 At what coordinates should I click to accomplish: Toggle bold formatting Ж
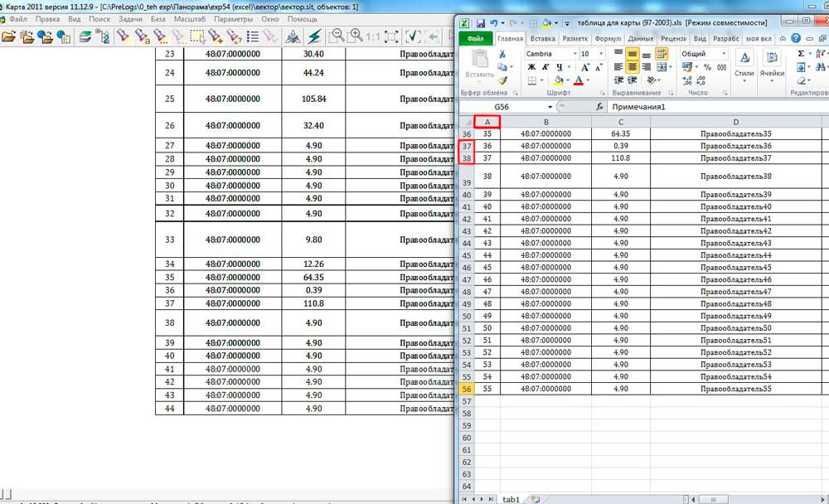pos(530,67)
